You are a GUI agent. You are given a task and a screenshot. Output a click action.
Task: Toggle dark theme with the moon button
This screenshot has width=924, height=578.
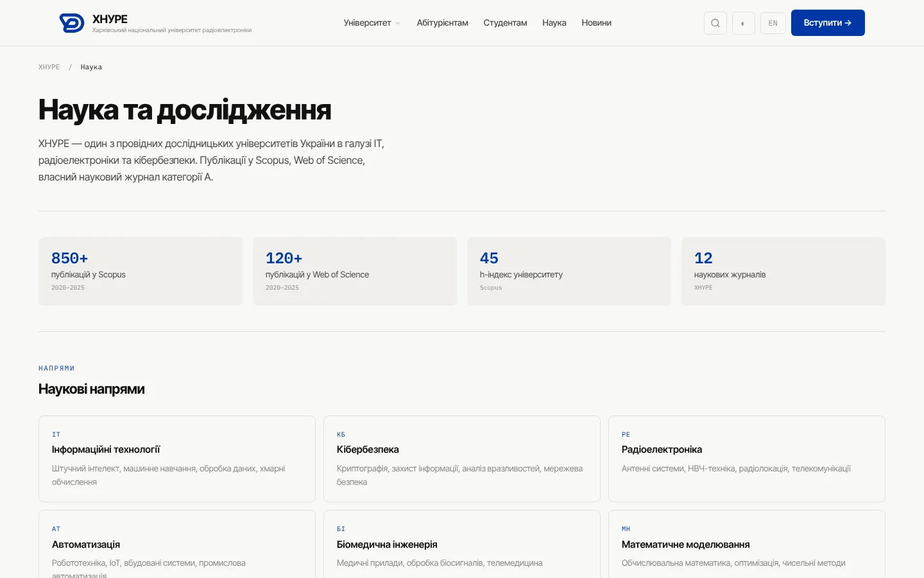click(x=744, y=23)
